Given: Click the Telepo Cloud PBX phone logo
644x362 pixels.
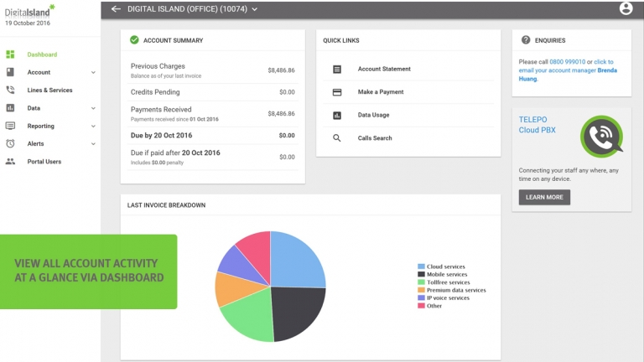Looking at the screenshot, I should (602, 137).
